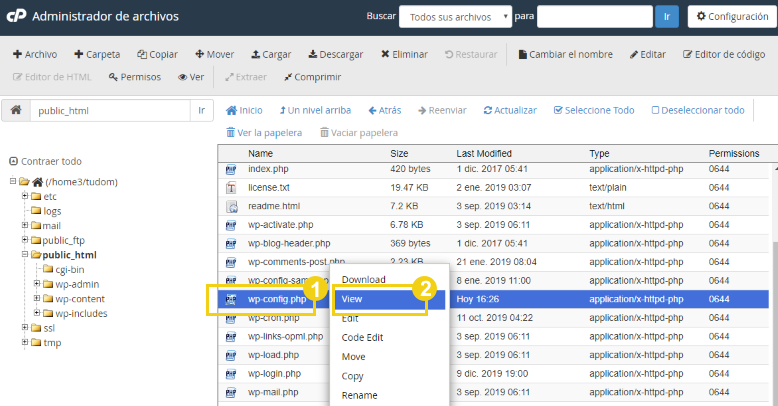Sort by Last Modified column header
The image size is (778, 406).
[x=484, y=153]
